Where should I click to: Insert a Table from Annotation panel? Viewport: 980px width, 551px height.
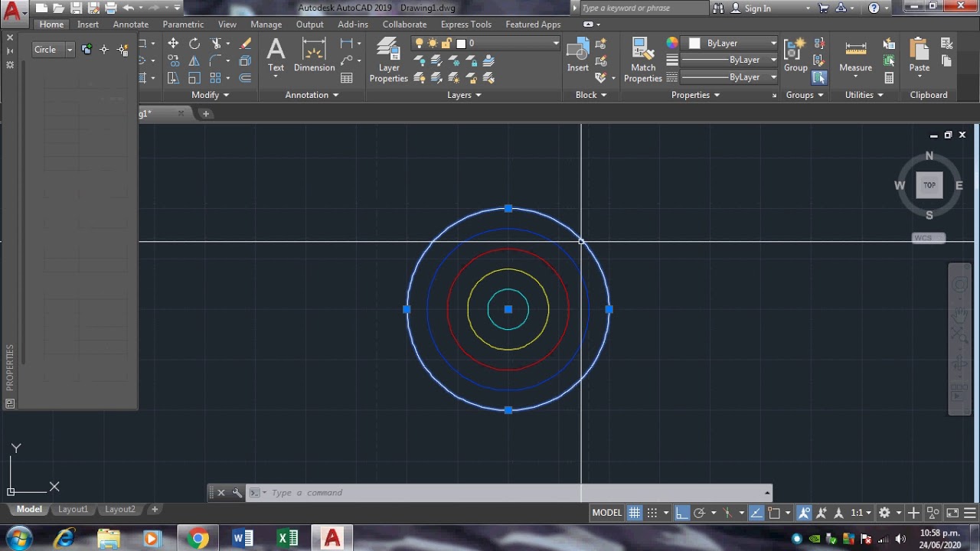347,78
